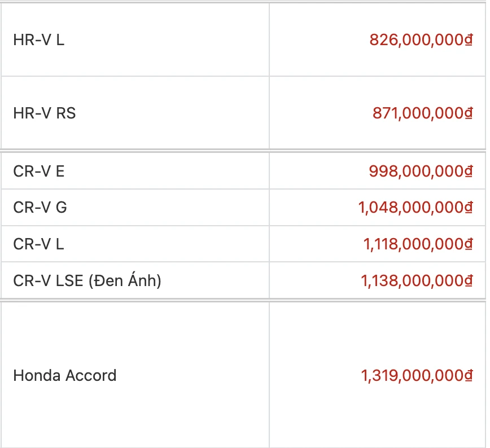Click the CR-V L model name
Image resolution: width=490 pixels, height=448 pixels.
click(x=38, y=244)
